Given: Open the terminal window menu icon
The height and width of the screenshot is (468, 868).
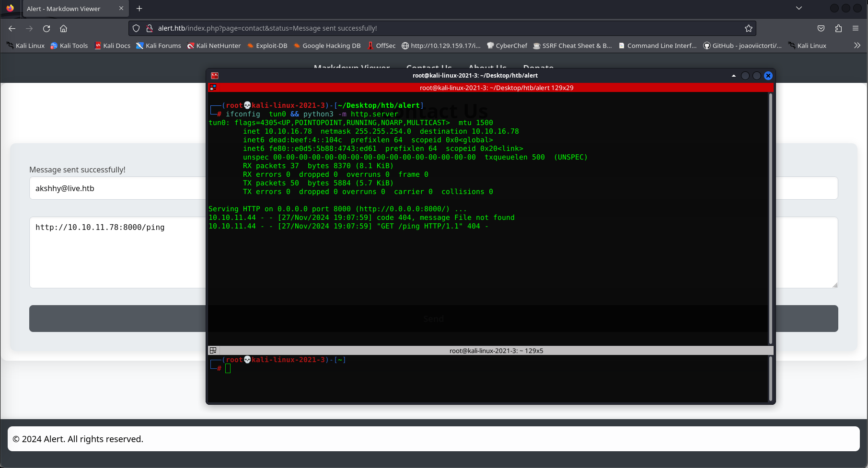Looking at the screenshot, I should click(215, 76).
